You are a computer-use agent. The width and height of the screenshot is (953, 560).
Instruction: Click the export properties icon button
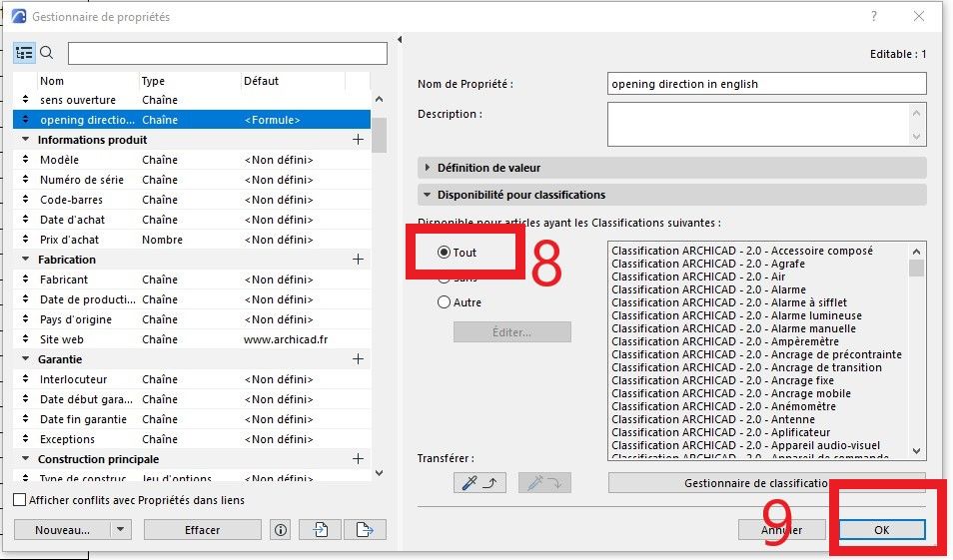365,530
